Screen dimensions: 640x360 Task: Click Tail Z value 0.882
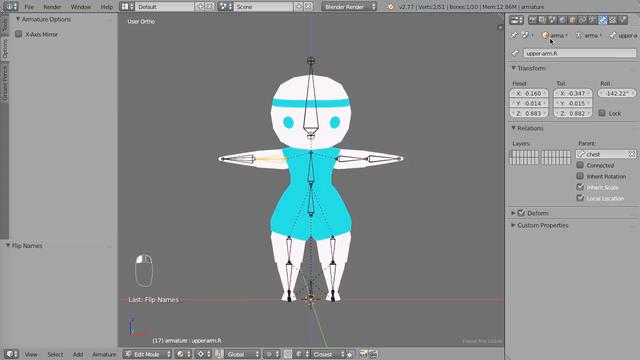click(x=573, y=113)
